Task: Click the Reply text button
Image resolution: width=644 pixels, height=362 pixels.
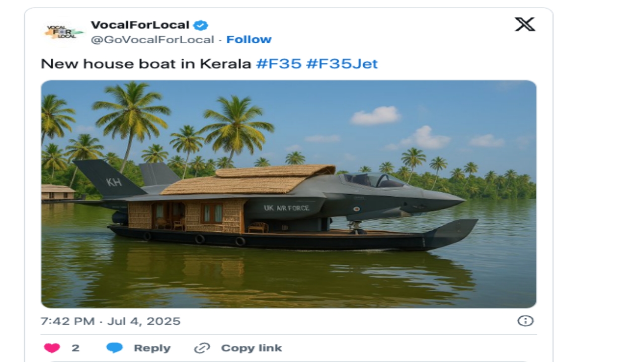Action: click(152, 348)
